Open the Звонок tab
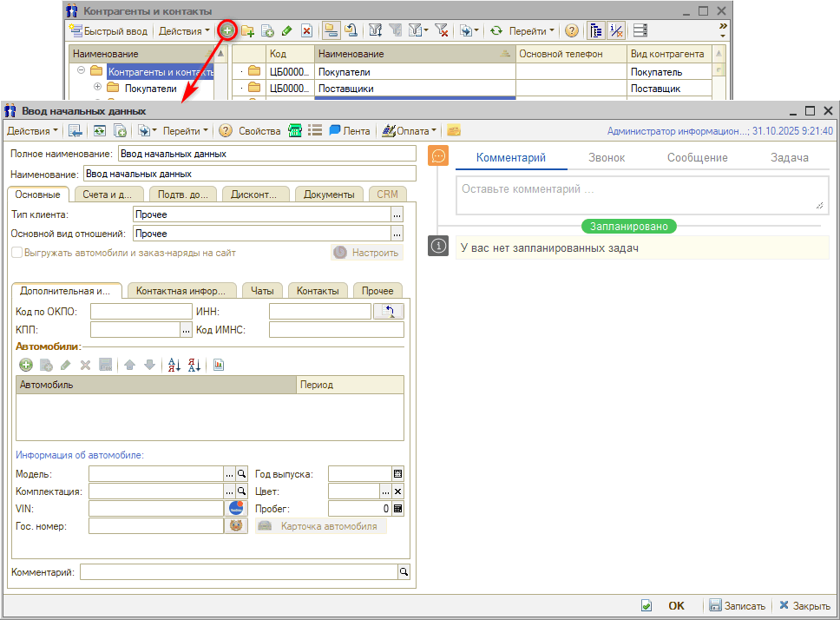 (x=607, y=157)
